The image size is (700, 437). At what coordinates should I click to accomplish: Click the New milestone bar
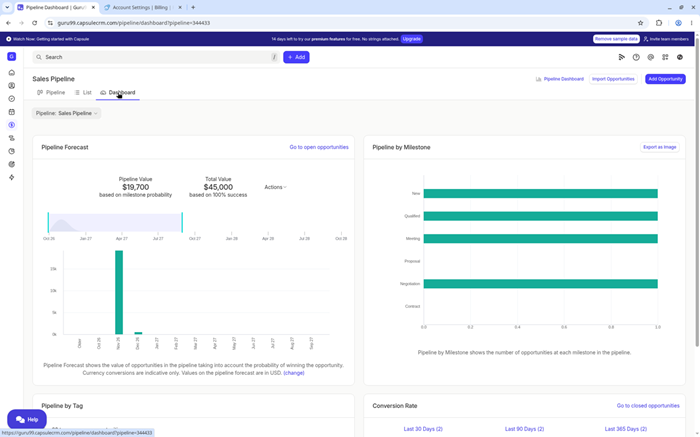540,193
